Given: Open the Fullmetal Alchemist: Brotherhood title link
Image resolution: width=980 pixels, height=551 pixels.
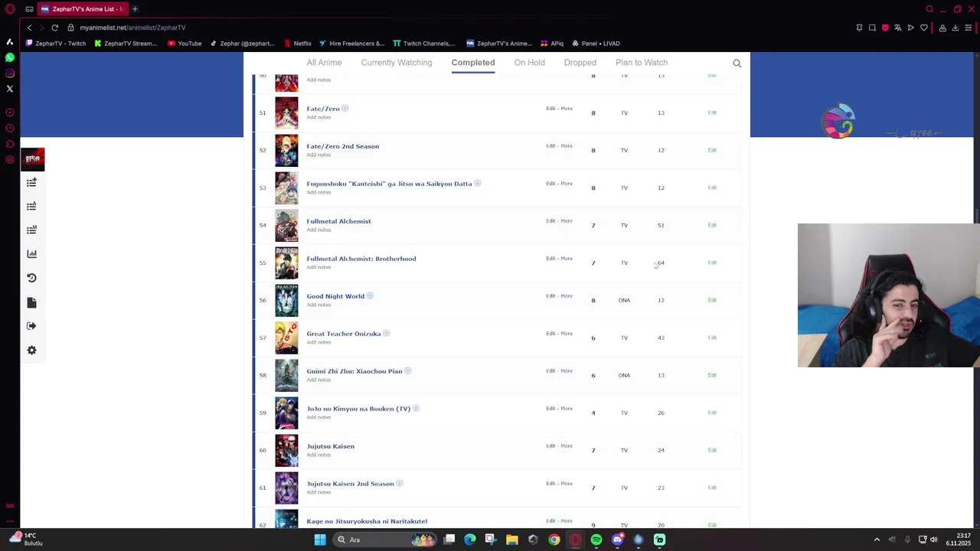Looking at the screenshot, I should (x=361, y=259).
